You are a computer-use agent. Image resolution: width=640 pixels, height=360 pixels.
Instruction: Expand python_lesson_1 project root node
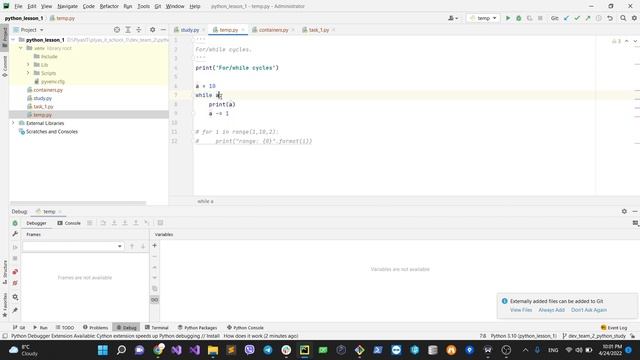pos(14,40)
